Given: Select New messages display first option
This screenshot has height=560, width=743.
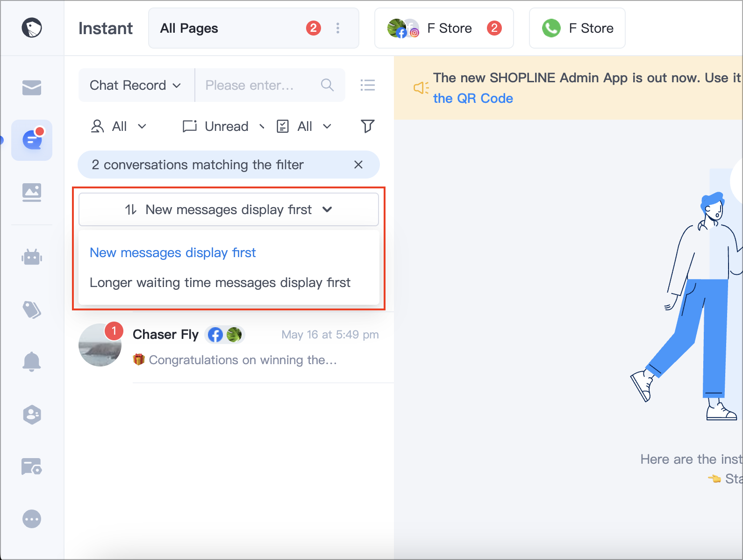Looking at the screenshot, I should tap(173, 252).
